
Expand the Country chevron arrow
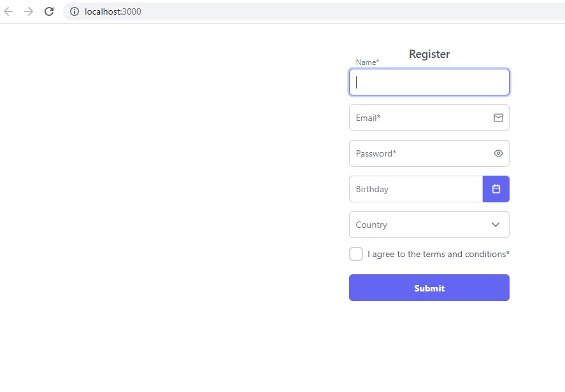[496, 225]
